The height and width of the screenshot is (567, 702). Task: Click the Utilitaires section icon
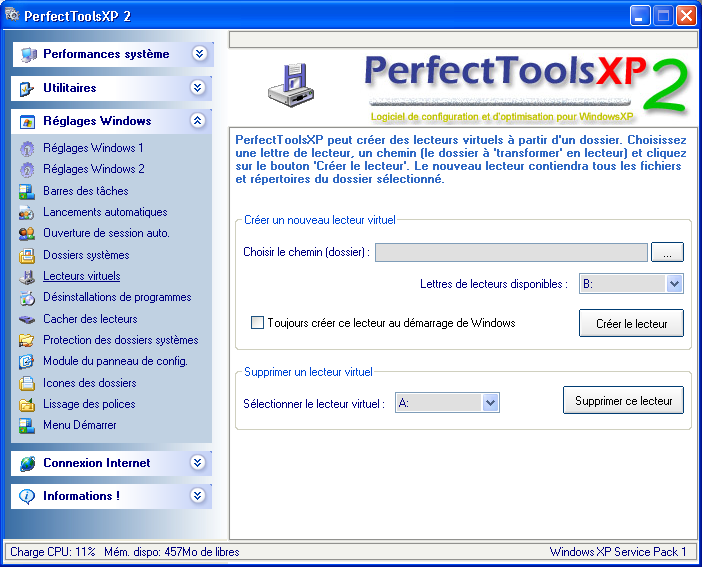pos(27,89)
